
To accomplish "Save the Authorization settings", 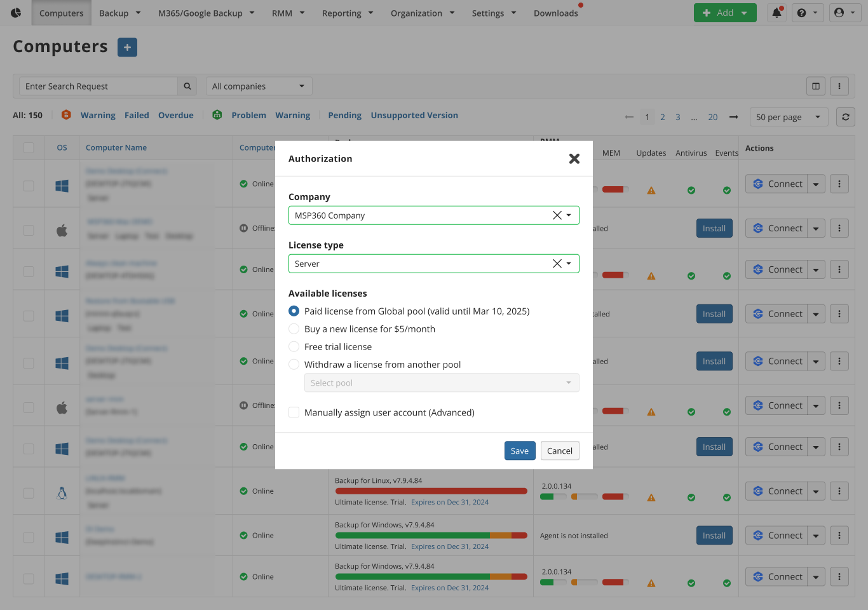I will [x=520, y=451].
